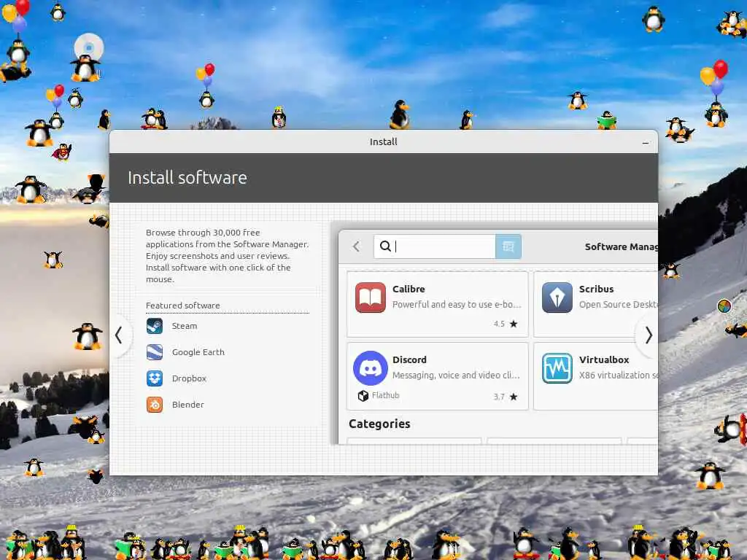Click the Install software header text
747x560 pixels.
pos(187,178)
